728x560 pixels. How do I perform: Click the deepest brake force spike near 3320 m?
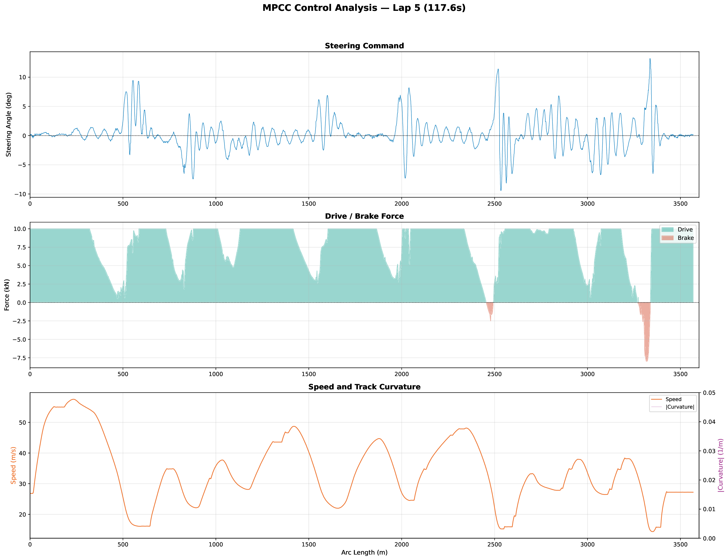click(x=647, y=361)
